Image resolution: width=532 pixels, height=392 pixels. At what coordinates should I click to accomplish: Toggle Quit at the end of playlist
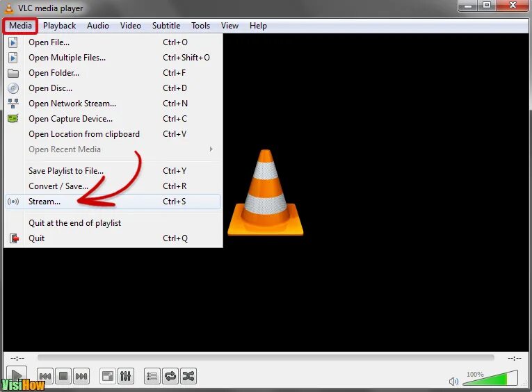tap(113, 223)
